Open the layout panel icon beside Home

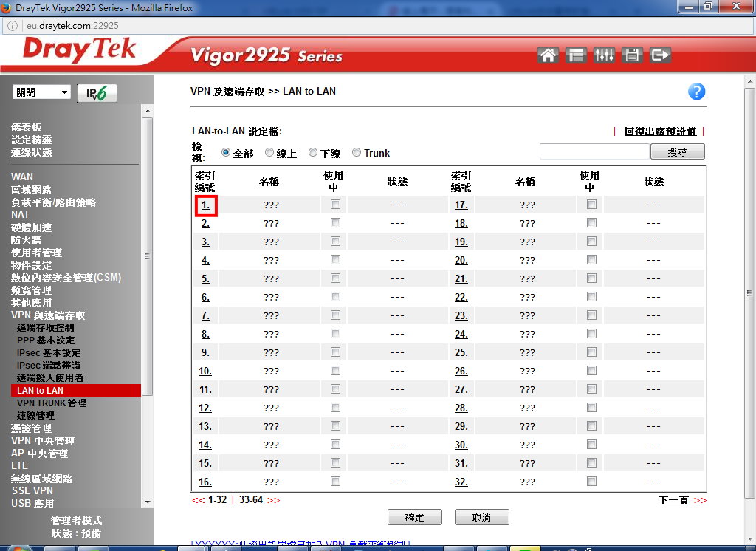(x=576, y=55)
